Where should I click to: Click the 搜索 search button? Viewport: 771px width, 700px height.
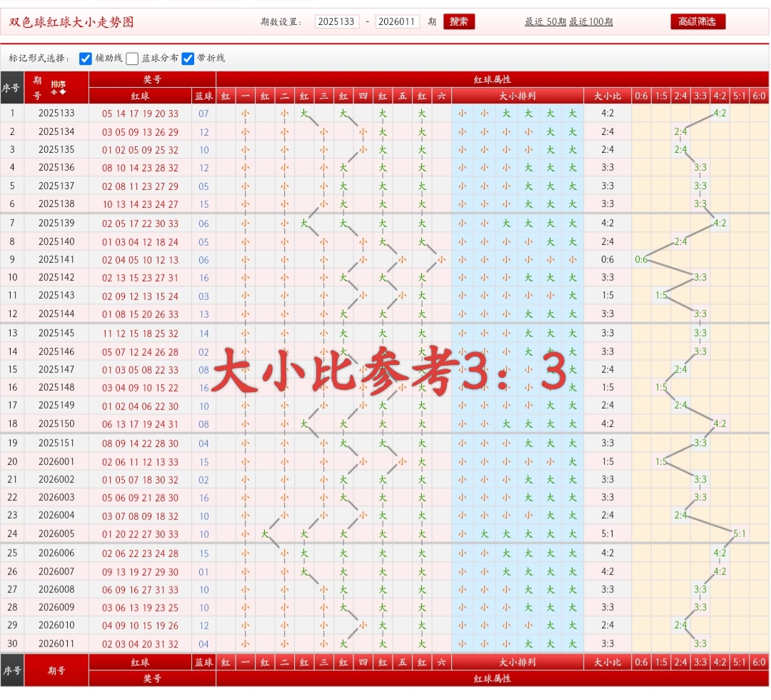click(x=459, y=21)
